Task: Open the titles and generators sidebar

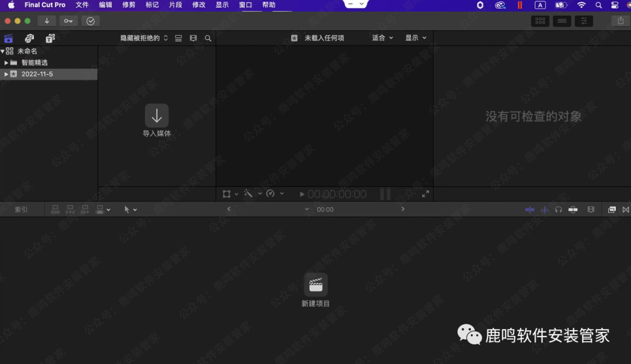Action: [x=50, y=39]
